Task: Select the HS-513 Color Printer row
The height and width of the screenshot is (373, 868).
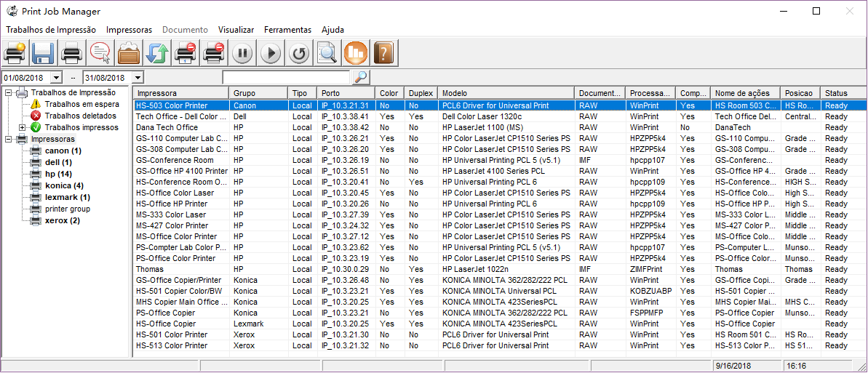Action: (500, 345)
